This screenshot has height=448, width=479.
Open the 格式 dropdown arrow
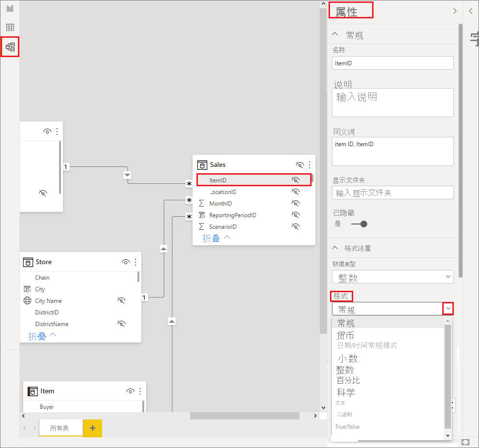(448, 309)
